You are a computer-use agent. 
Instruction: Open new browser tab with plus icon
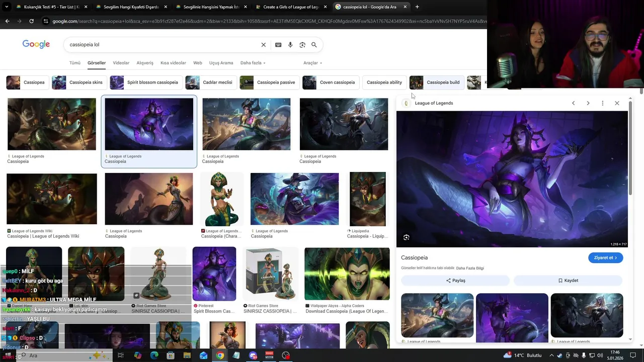(417, 7)
